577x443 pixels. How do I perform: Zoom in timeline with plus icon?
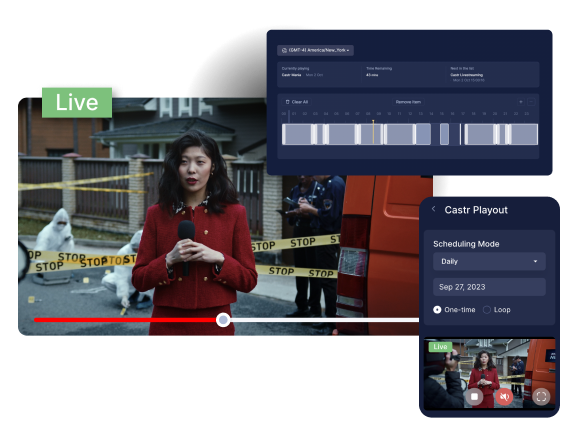click(x=521, y=102)
